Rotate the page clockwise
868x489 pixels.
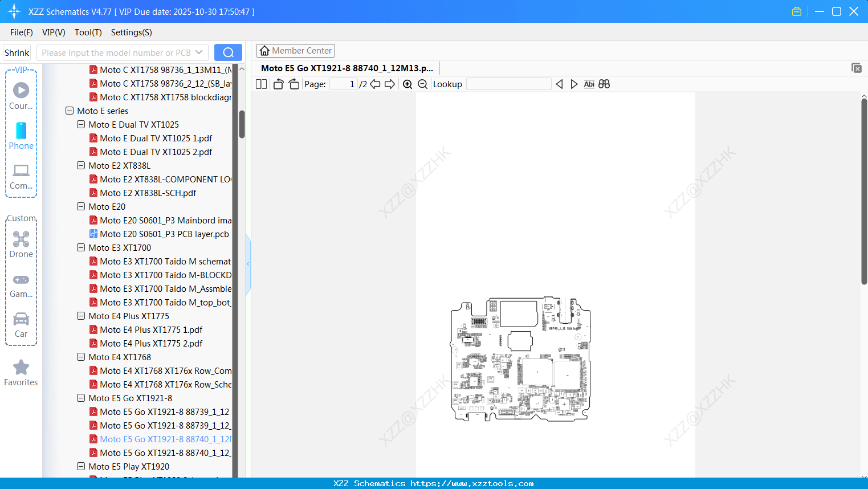click(294, 84)
